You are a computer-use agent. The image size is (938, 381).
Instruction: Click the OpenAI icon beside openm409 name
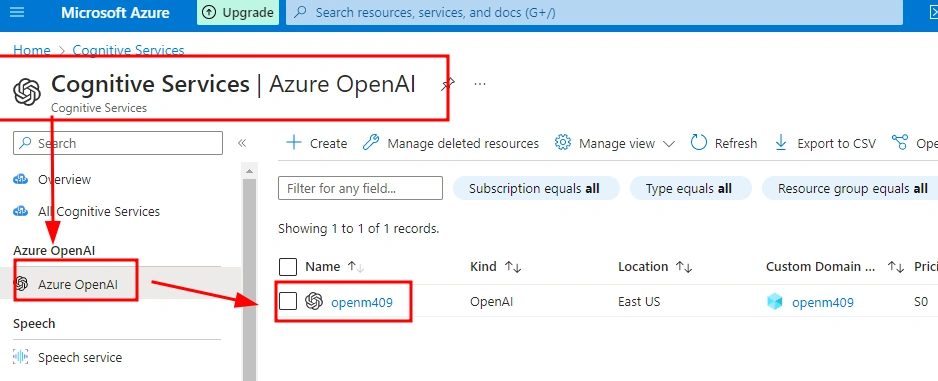pyautogui.click(x=313, y=301)
